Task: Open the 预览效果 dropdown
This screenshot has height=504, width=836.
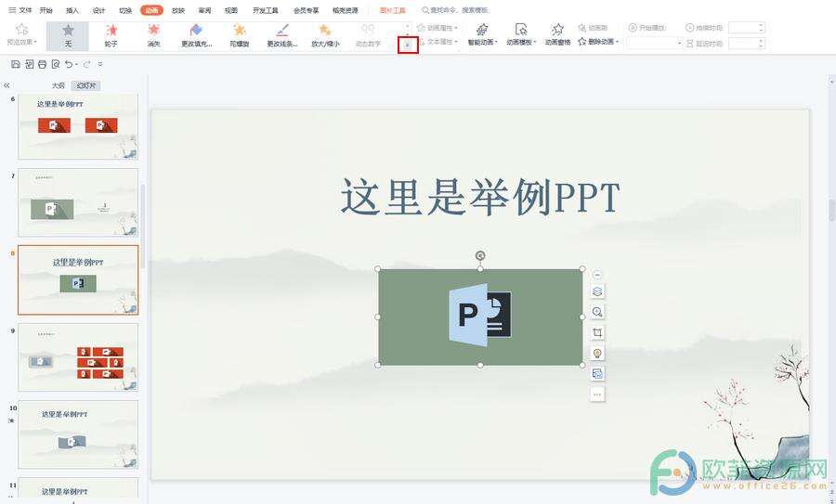Action: click(22, 34)
